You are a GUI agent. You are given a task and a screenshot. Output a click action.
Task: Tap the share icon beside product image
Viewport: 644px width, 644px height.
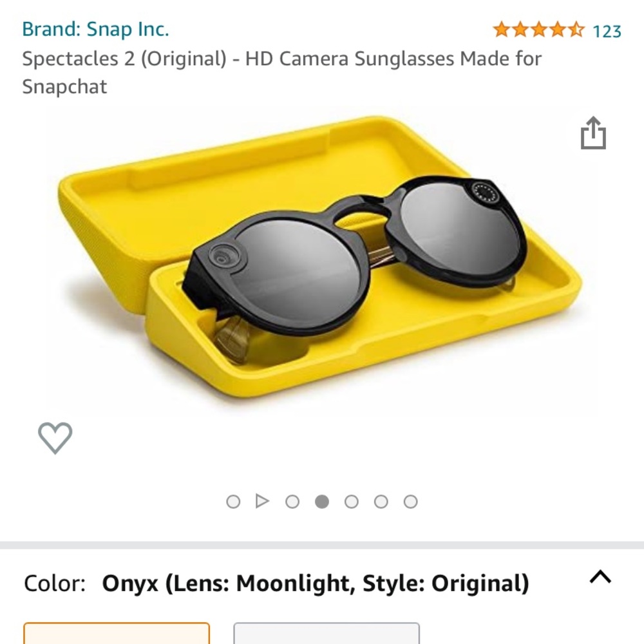pos(593,133)
